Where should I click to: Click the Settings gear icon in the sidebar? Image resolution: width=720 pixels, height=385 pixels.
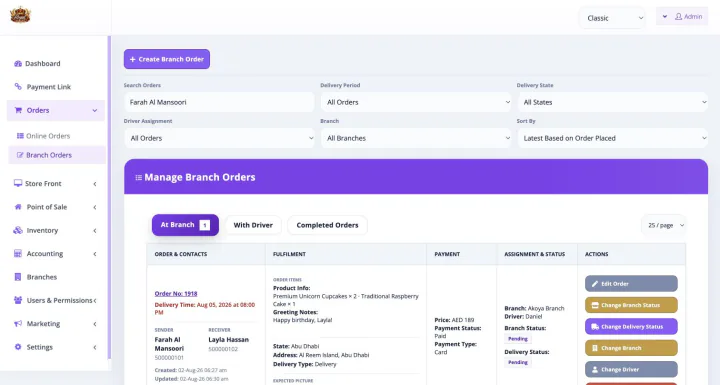tap(18, 347)
